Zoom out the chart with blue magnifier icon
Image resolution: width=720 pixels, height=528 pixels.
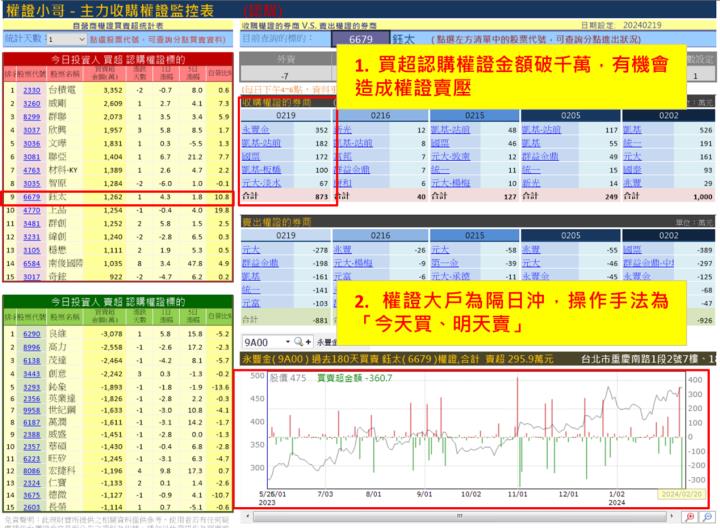click(x=708, y=517)
